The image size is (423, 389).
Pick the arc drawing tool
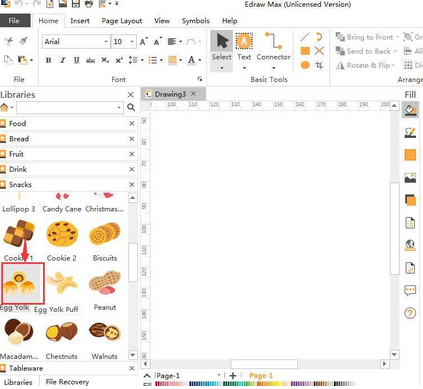click(x=319, y=37)
